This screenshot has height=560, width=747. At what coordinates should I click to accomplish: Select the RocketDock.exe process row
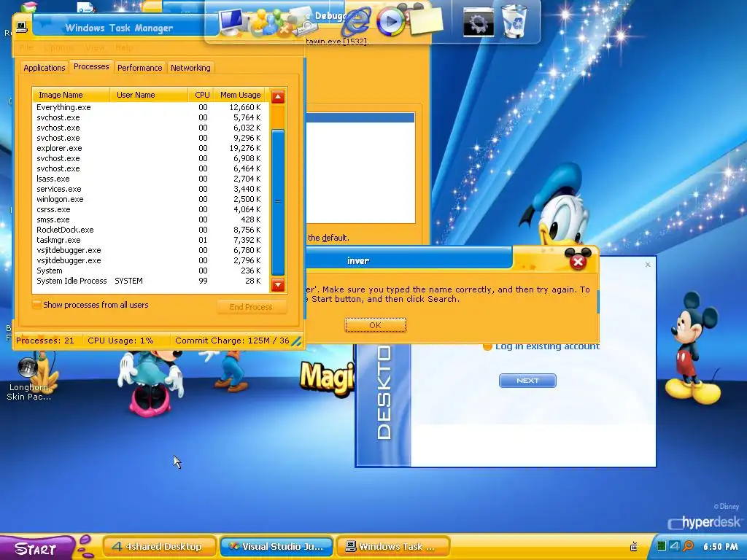[x=150, y=230]
